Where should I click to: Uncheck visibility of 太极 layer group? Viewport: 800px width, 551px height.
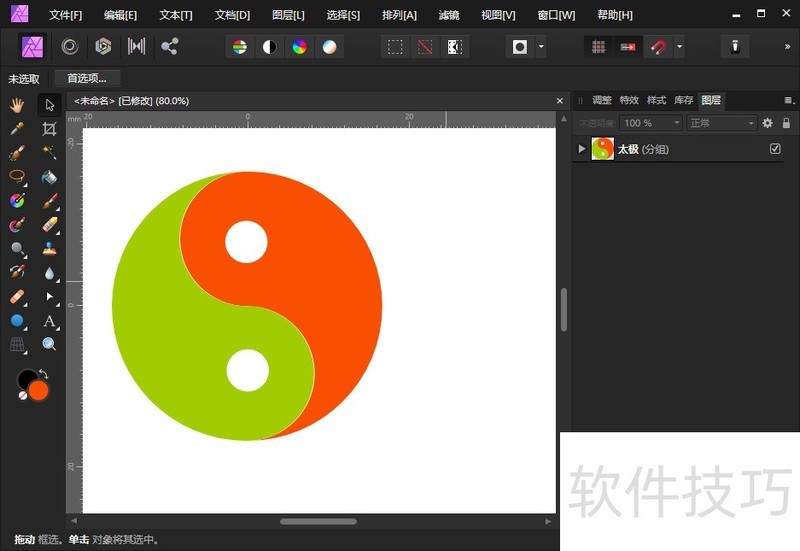click(775, 149)
